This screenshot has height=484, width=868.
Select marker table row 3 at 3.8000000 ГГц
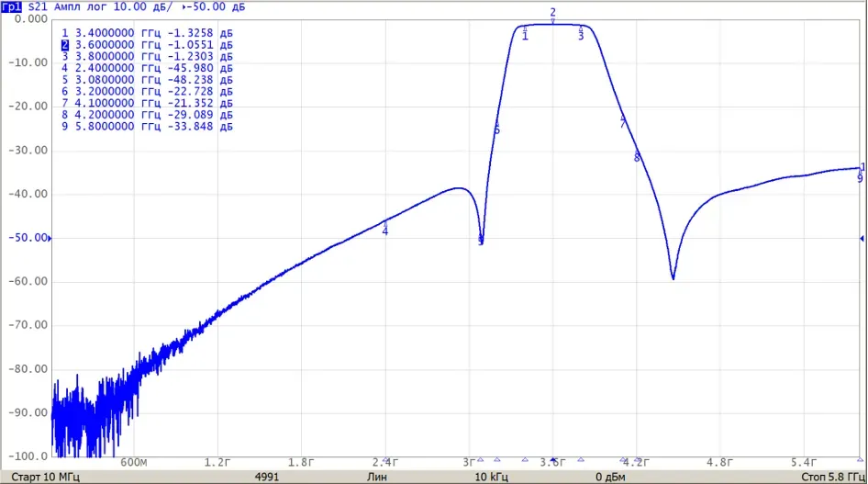tap(147, 57)
